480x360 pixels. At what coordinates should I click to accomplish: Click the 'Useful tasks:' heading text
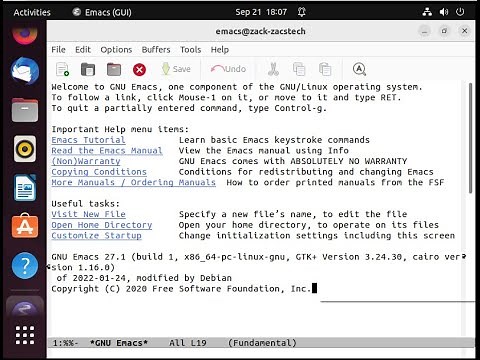[85, 204]
